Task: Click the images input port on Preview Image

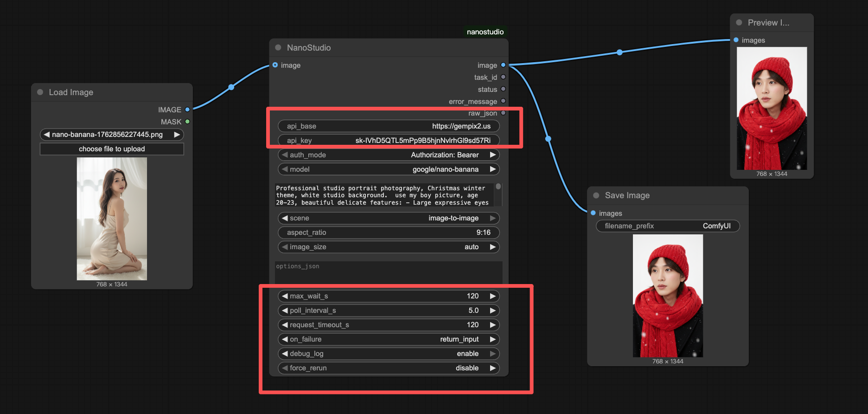Action: (736, 40)
